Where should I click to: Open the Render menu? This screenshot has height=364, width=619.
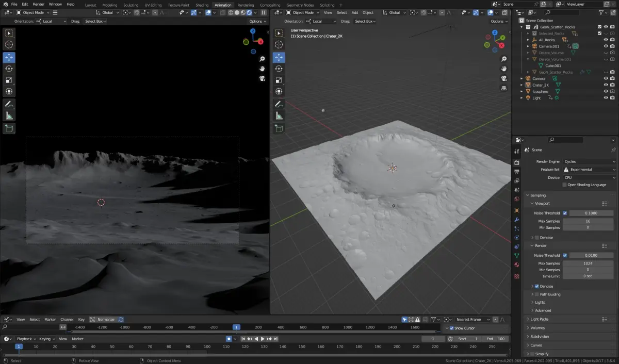point(39,4)
